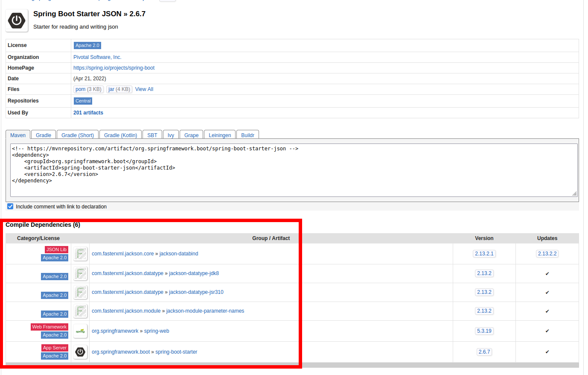
Task: Open the com.fasterxml.jackson.core group link
Action: (122, 254)
